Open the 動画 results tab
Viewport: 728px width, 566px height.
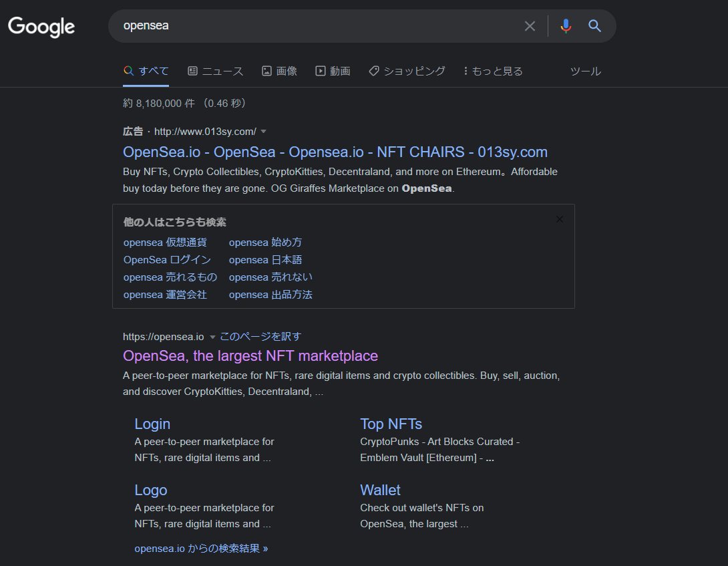(333, 71)
